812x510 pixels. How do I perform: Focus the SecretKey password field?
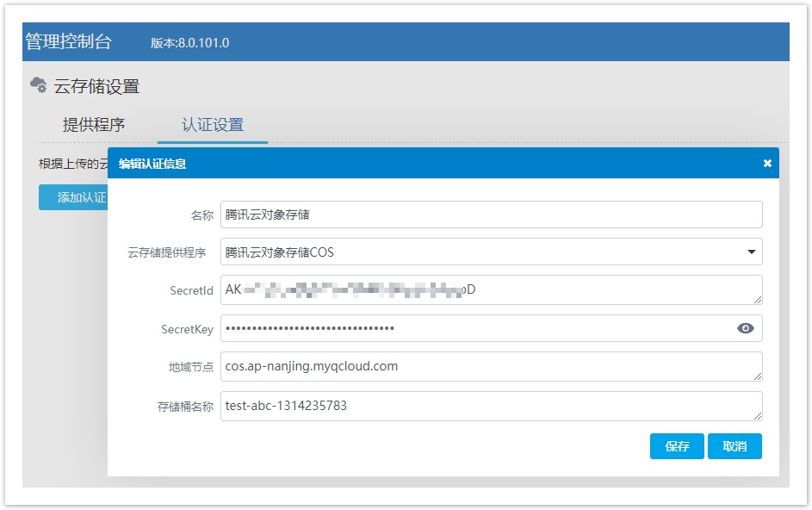(x=491, y=328)
